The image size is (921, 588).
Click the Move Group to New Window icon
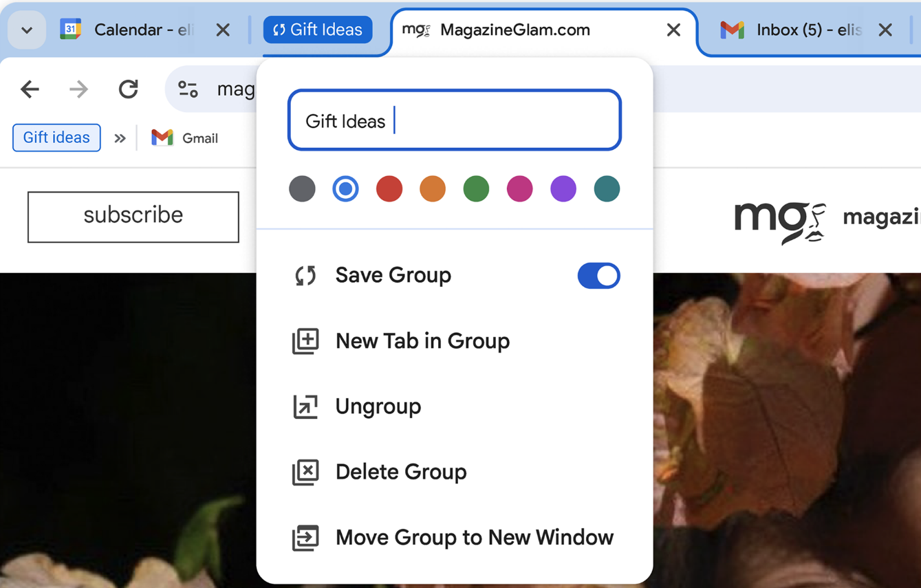(x=305, y=537)
